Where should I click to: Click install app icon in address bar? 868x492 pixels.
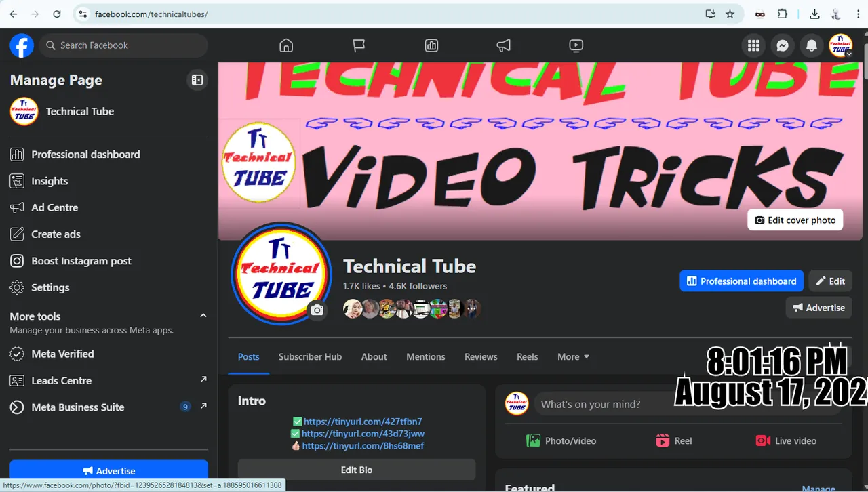(710, 14)
